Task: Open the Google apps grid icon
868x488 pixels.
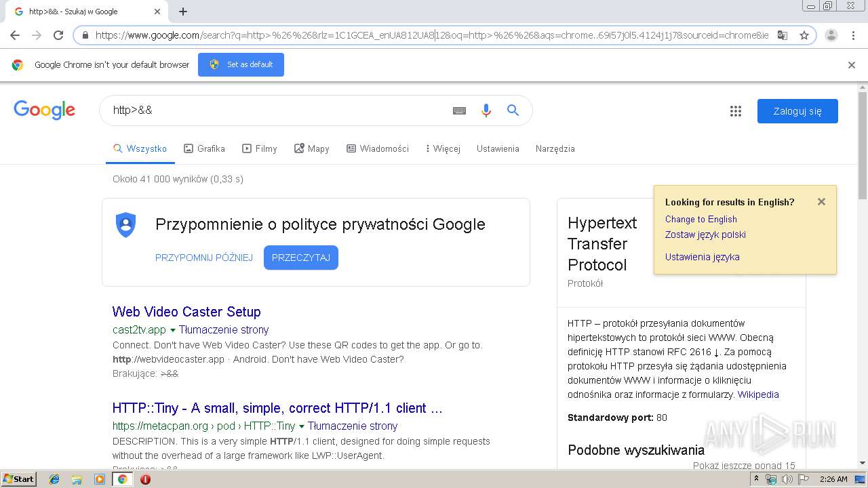Action: pos(736,111)
